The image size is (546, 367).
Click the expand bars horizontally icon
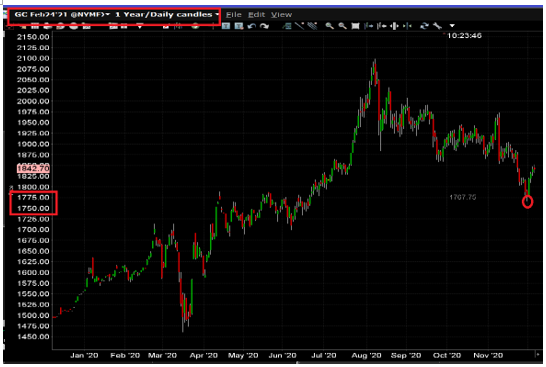[x=394, y=26]
